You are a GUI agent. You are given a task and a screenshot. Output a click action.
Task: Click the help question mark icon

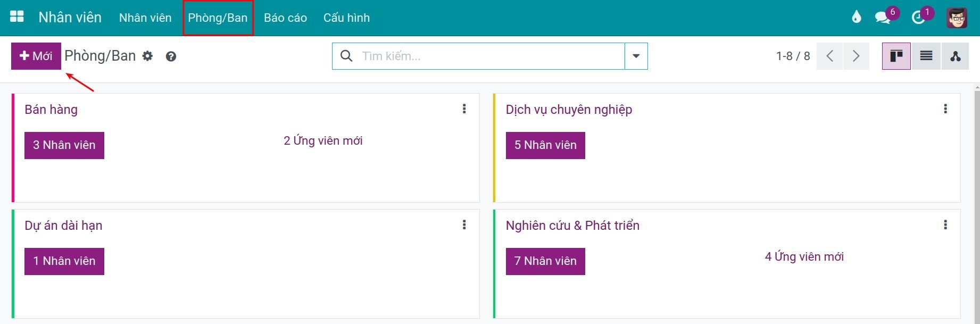click(x=171, y=56)
